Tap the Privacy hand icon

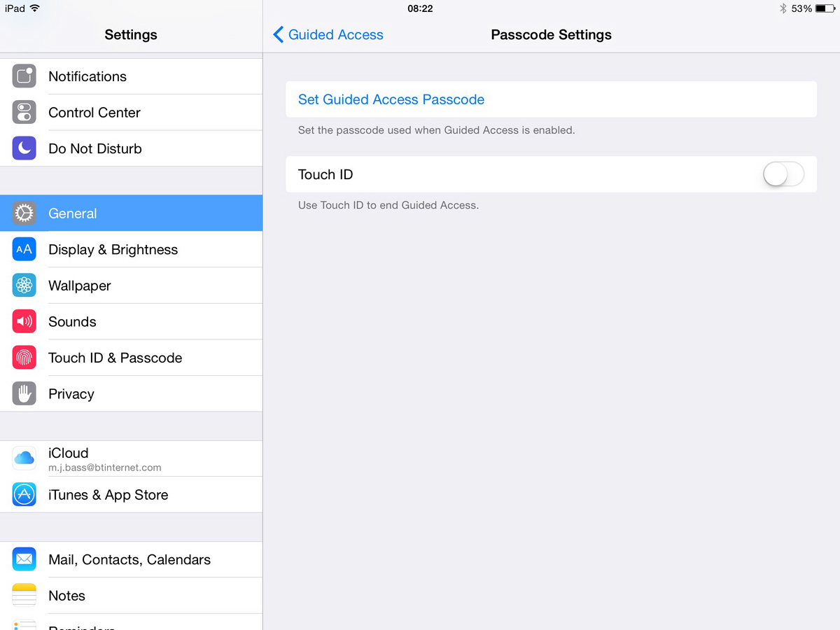click(24, 394)
